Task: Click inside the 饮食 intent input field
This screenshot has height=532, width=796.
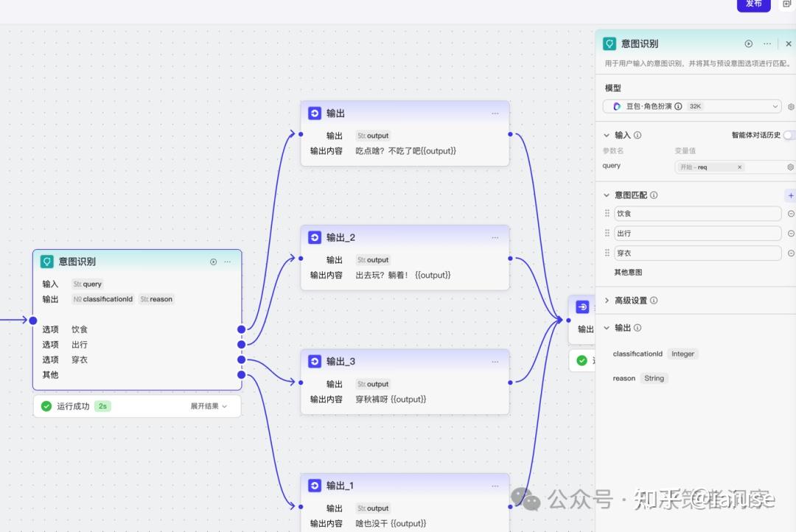Action: 696,213
